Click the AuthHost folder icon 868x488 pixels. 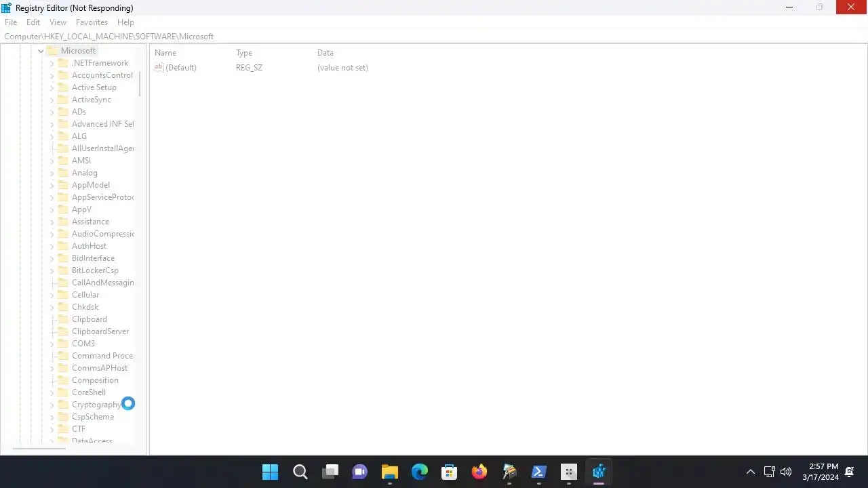(63, 246)
